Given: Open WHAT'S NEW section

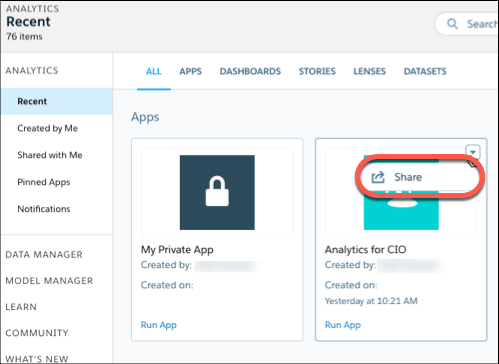Looking at the screenshot, I should coord(37,359).
